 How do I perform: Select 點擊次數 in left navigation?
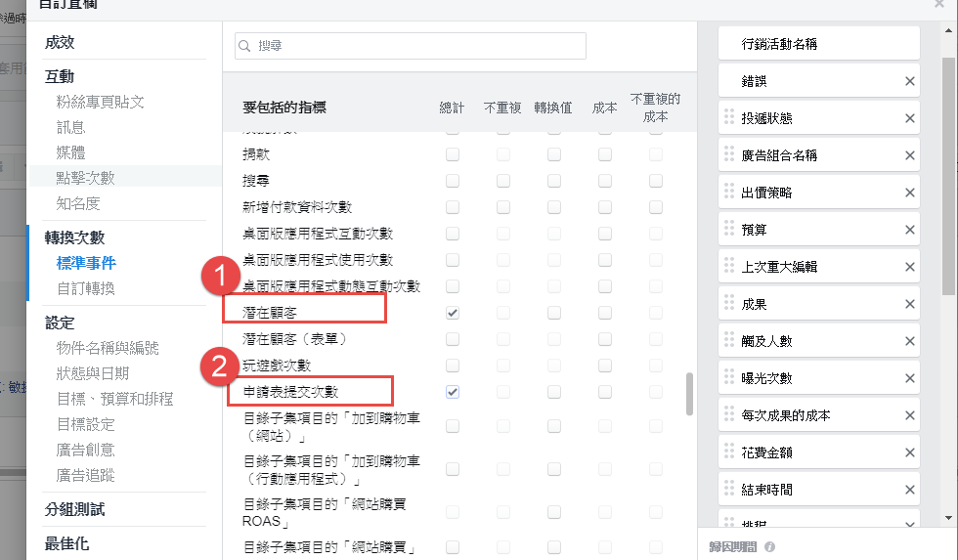(86, 178)
